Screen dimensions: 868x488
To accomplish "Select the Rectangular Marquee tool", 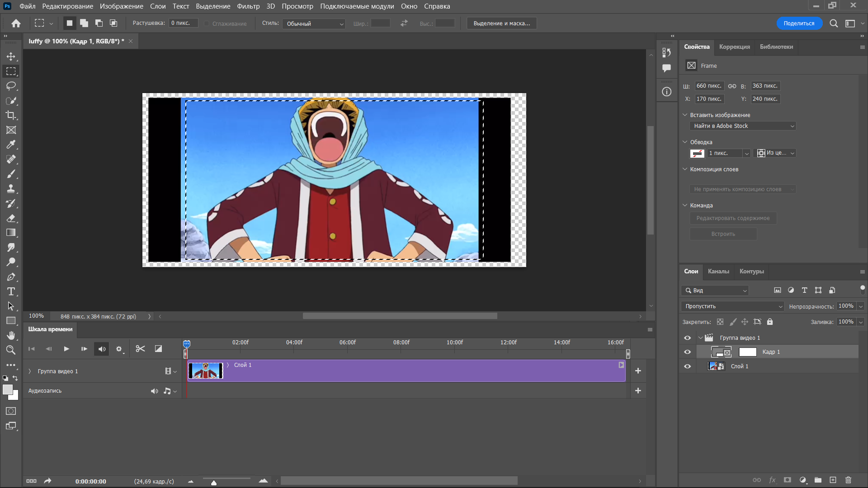I will [x=11, y=71].
